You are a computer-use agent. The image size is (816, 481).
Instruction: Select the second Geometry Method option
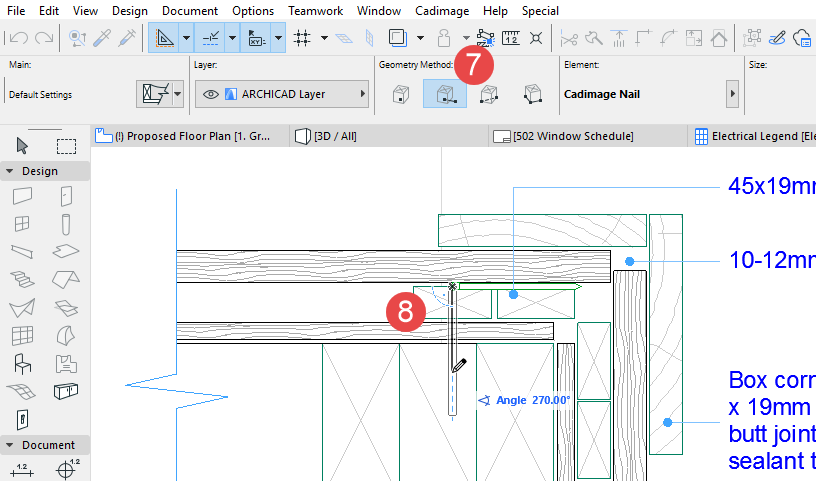(x=444, y=95)
